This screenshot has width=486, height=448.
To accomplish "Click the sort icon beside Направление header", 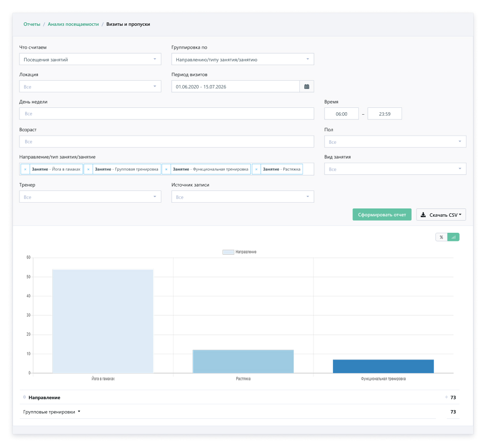I will click(x=24, y=397).
